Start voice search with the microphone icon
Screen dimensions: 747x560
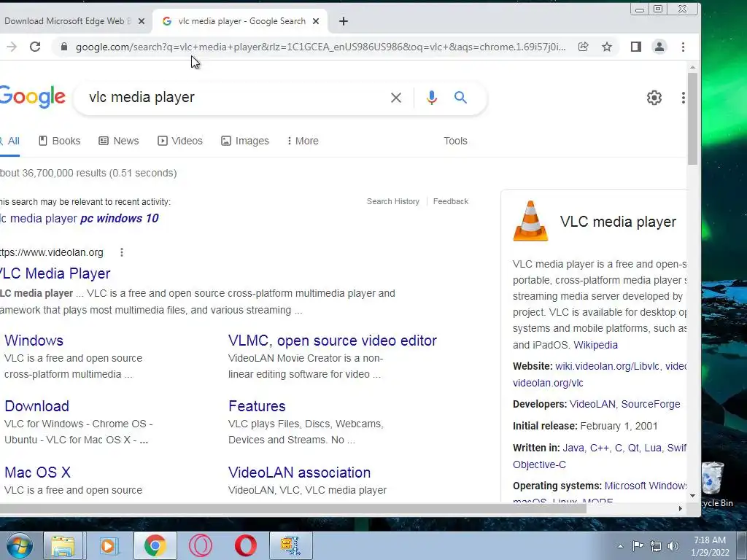pos(432,98)
